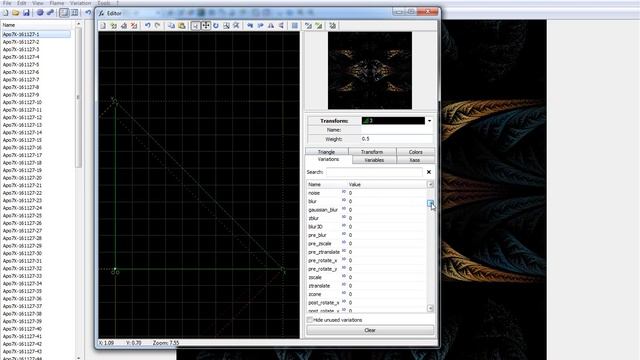Select flame Apo7X-161127-10 in the list
The height and width of the screenshot is (360, 640).
[22, 102]
